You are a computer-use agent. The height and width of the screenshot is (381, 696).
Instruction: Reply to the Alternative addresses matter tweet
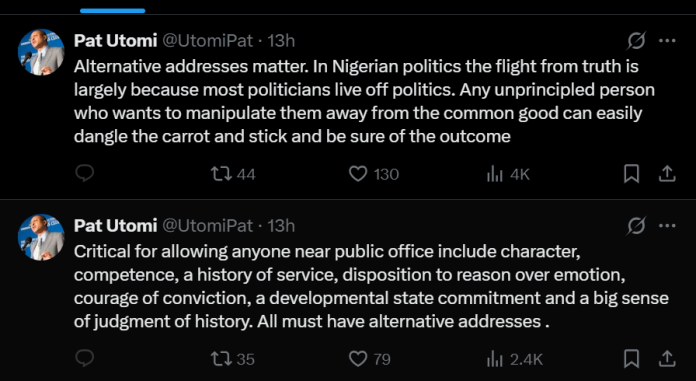click(x=84, y=173)
